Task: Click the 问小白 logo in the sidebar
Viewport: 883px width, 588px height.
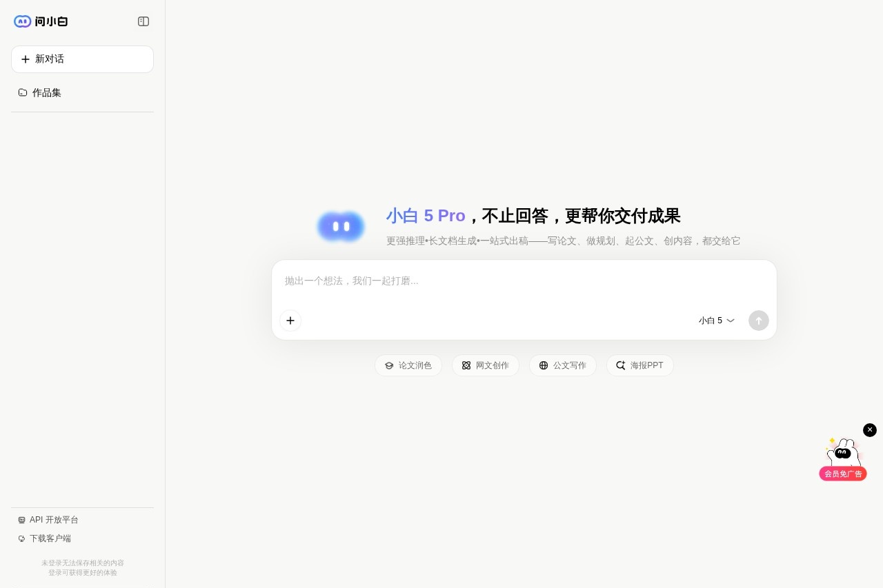Action: [x=41, y=21]
